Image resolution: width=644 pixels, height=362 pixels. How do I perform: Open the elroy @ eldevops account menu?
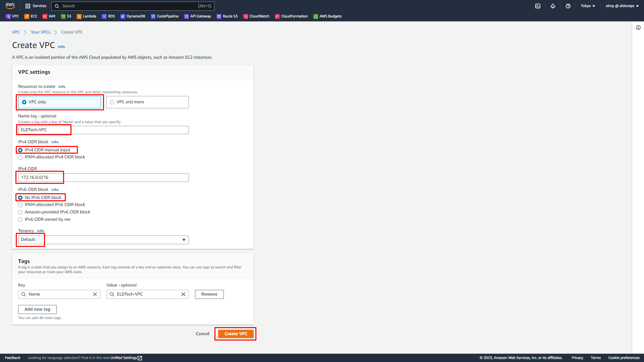(622, 6)
